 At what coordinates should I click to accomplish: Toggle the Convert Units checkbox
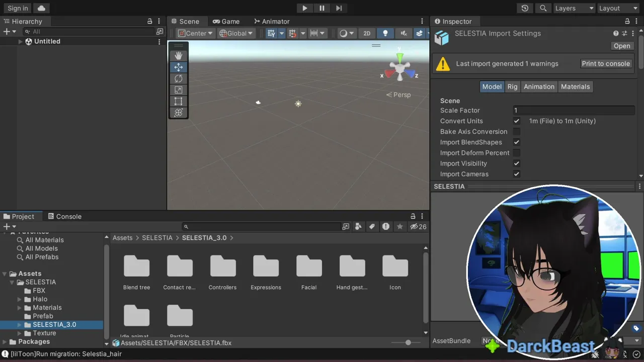516,121
